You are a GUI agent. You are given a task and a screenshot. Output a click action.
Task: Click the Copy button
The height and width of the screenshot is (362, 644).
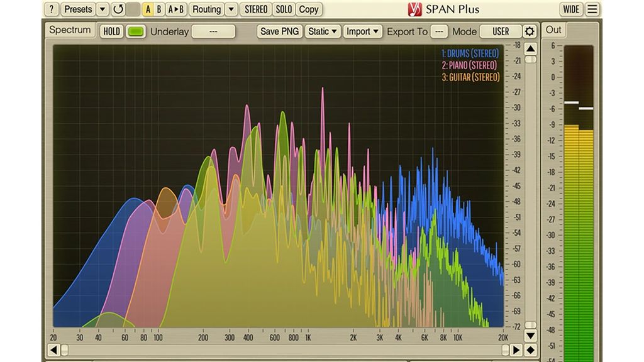pyautogui.click(x=308, y=9)
